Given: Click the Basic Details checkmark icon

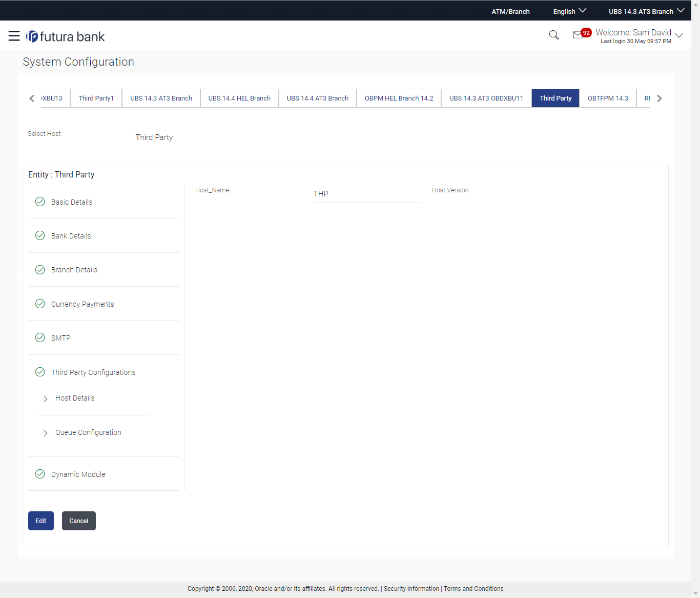Looking at the screenshot, I should point(40,202).
